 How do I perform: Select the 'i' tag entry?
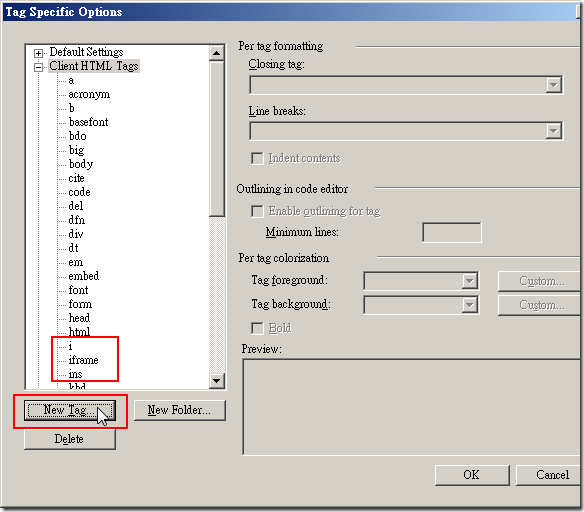(70, 346)
